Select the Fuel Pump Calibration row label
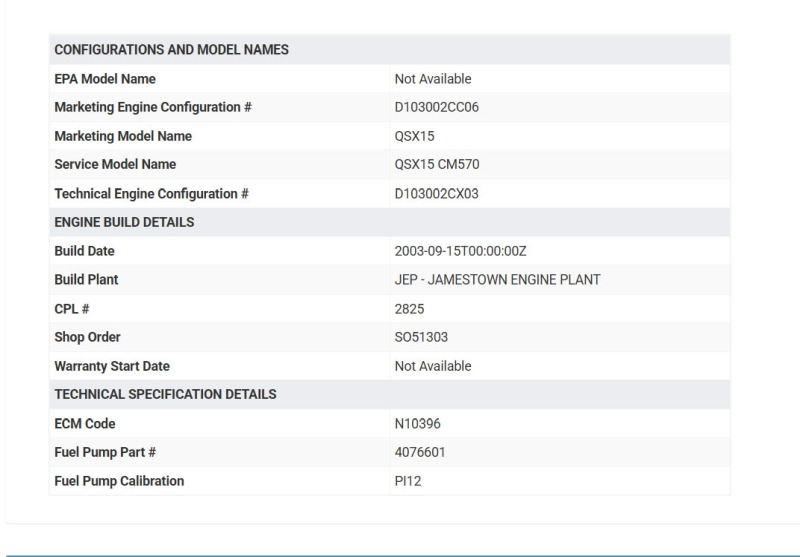This screenshot has width=800, height=557. pos(119,481)
